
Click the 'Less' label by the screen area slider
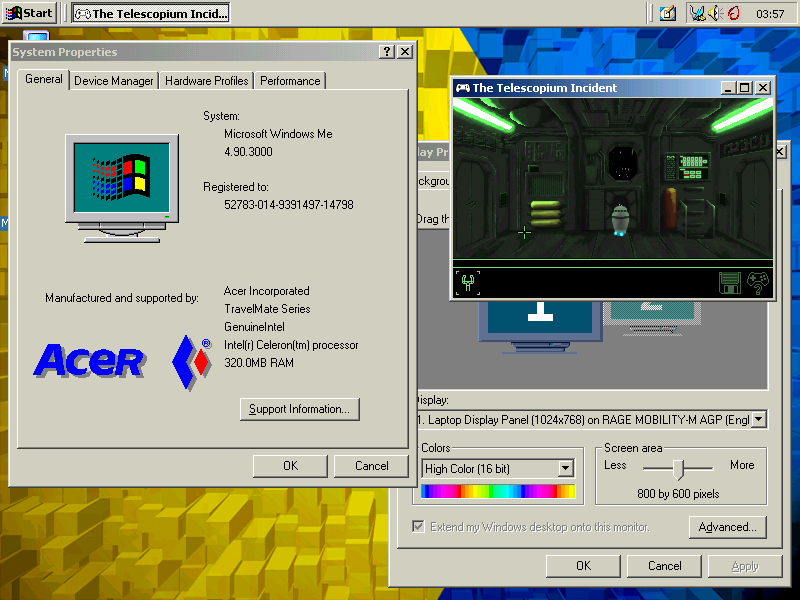[615, 465]
